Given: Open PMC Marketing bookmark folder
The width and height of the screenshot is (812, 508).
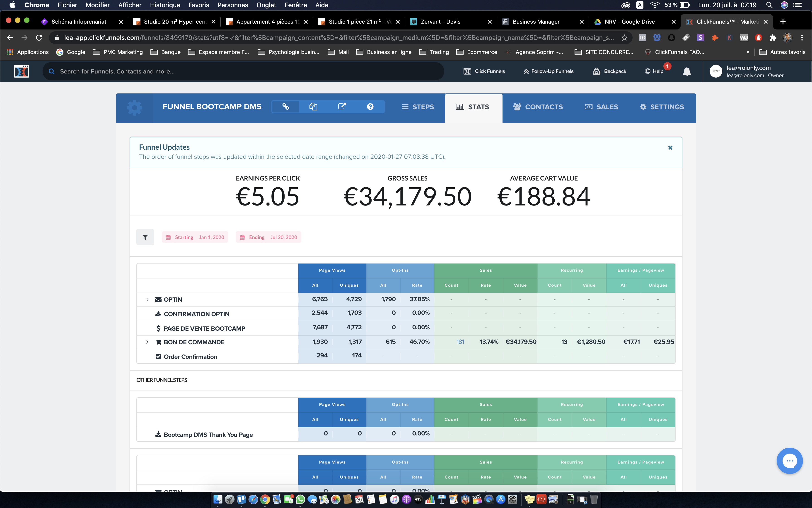Looking at the screenshot, I should pos(118,52).
